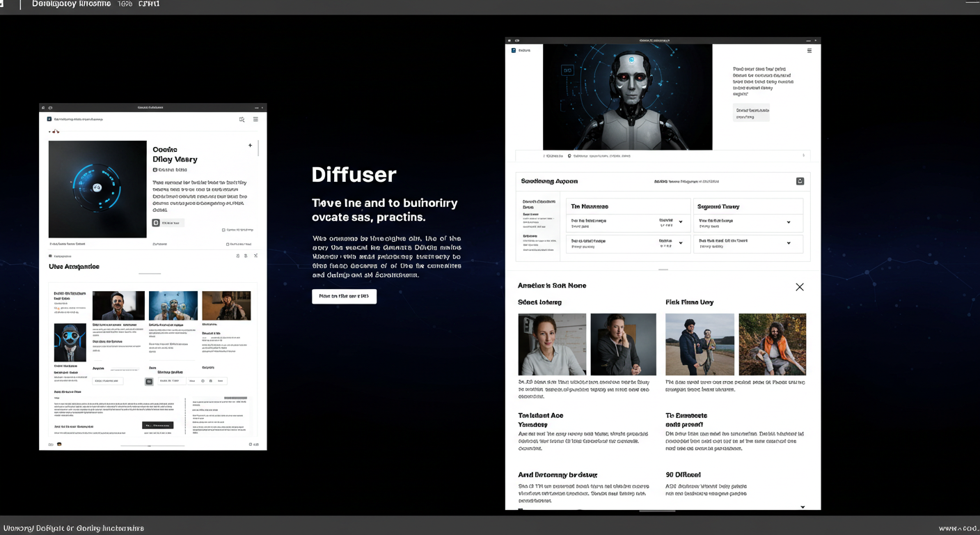Click the dark square icon button under the left window description

click(156, 223)
